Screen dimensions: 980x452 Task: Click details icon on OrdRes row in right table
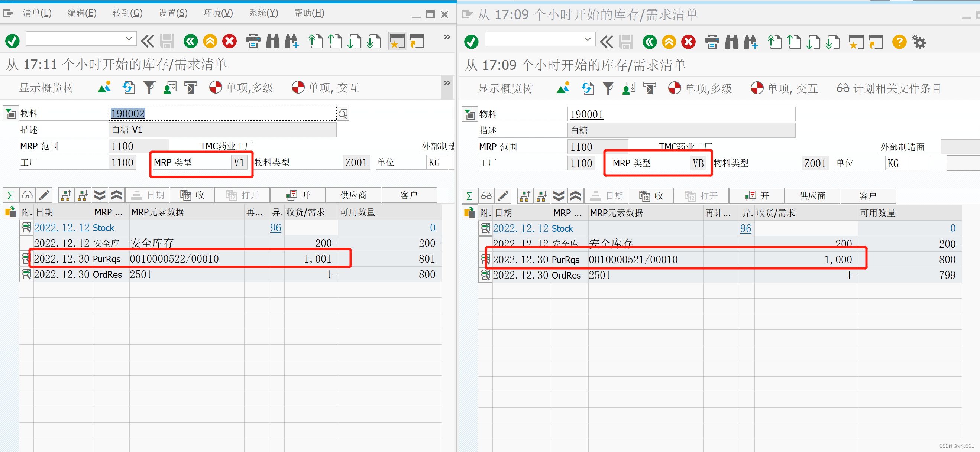point(485,275)
